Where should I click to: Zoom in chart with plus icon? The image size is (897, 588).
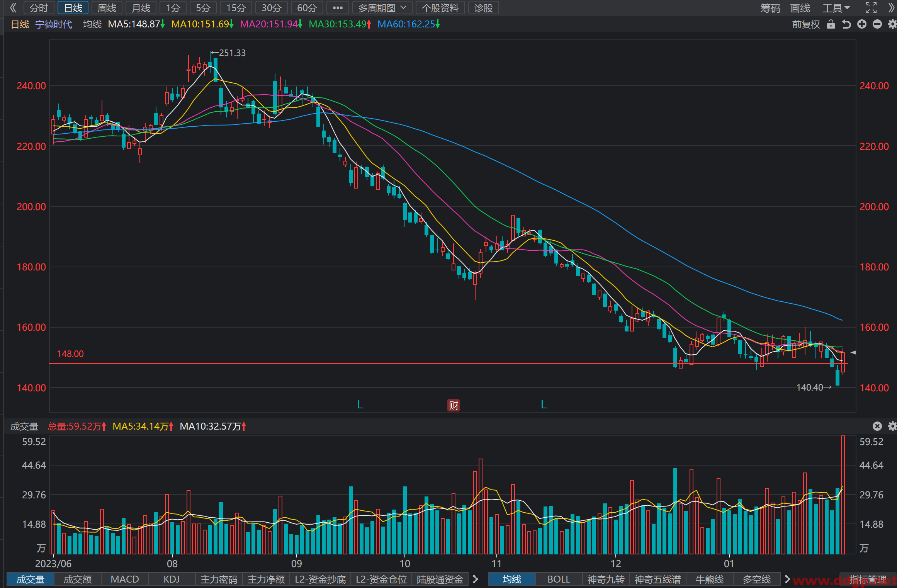click(862, 24)
